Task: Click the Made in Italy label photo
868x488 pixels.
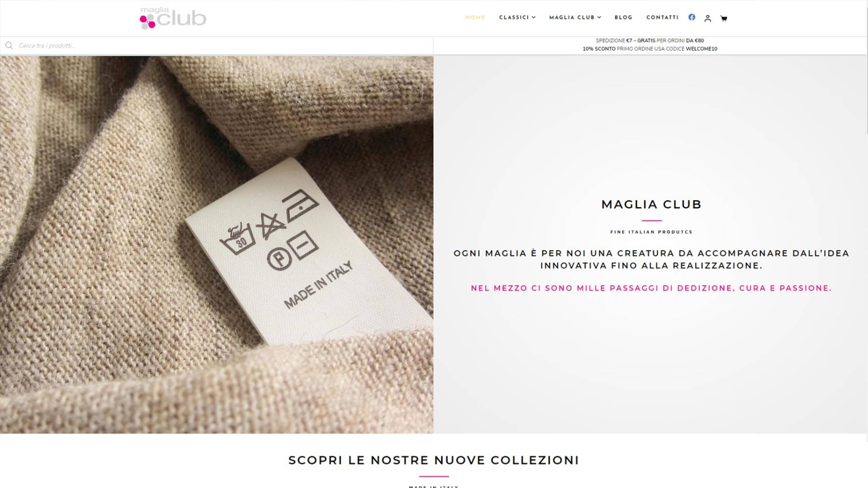Action: click(217, 244)
